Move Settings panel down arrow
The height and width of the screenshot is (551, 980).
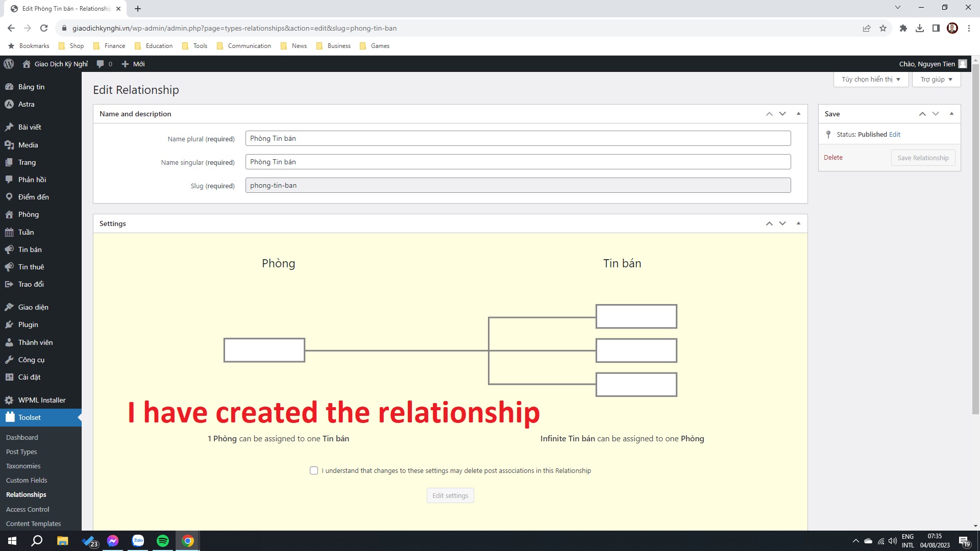pyautogui.click(x=782, y=223)
